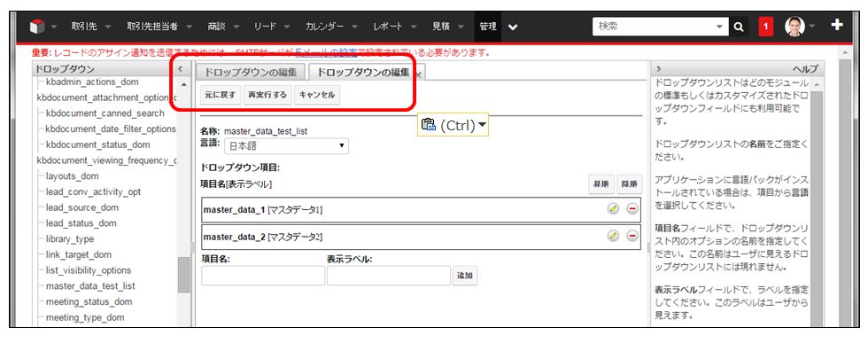
Task: Open the 商談 module
Action: pos(216,26)
